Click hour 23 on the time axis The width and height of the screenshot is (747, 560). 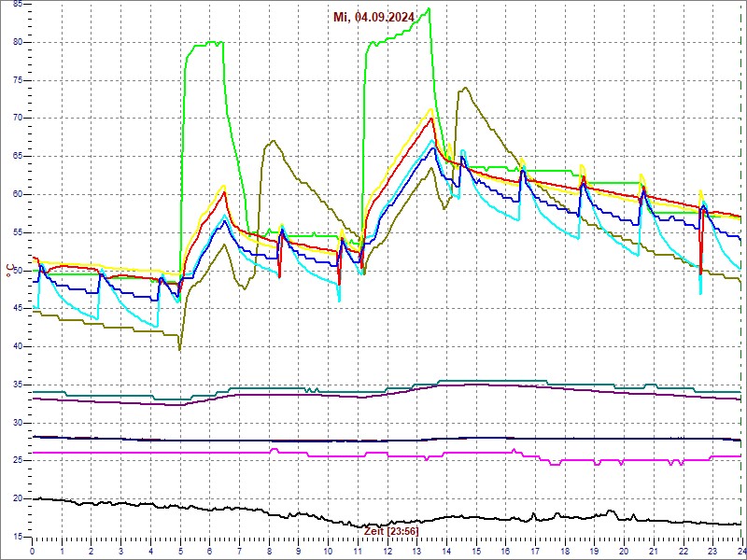tap(712, 551)
